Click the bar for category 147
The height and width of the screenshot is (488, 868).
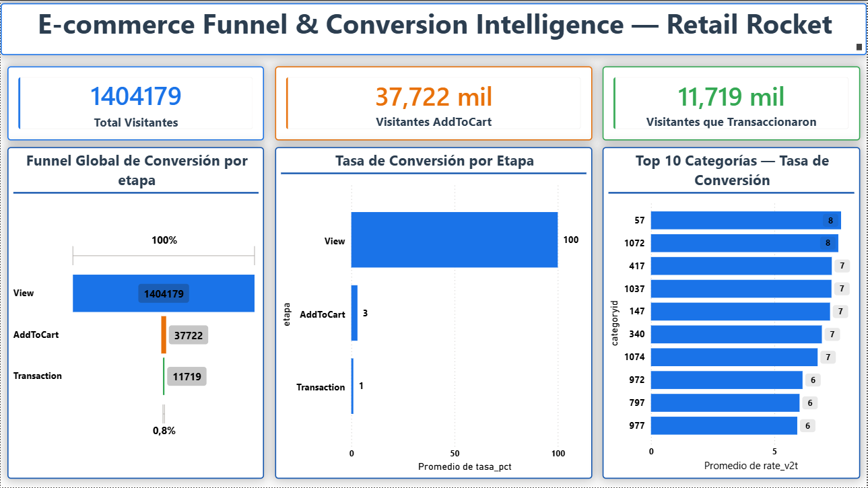(740, 312)
